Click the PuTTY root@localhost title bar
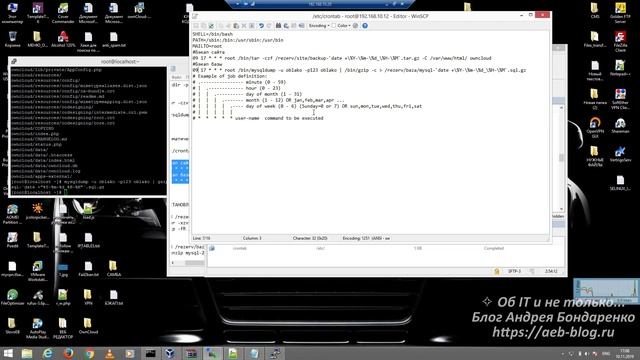This screenshot has height=360, width=640. click(88, 61)
